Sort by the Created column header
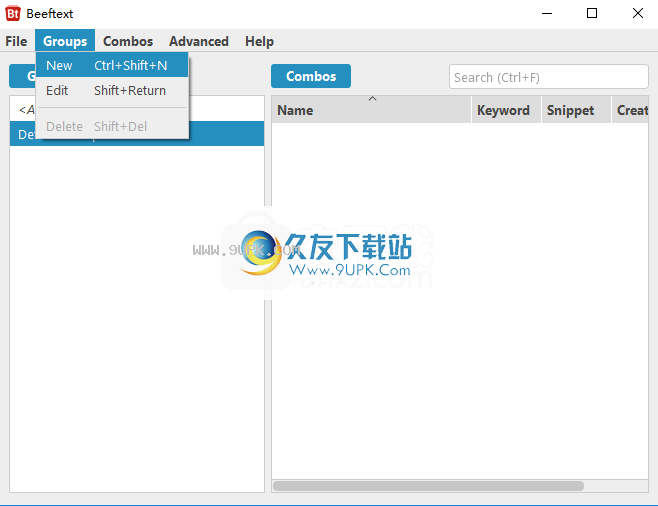Viewport: 658px width, 506px height. coord(630,110)
